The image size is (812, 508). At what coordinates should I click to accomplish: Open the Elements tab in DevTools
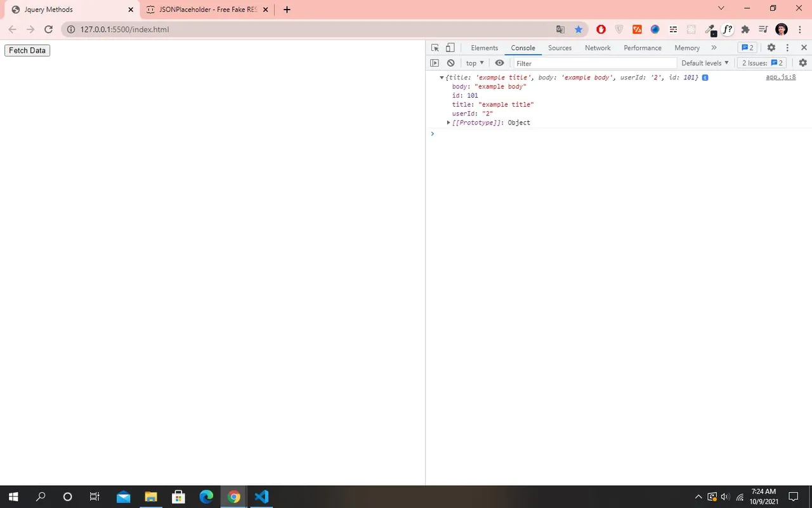click(485, 48)
